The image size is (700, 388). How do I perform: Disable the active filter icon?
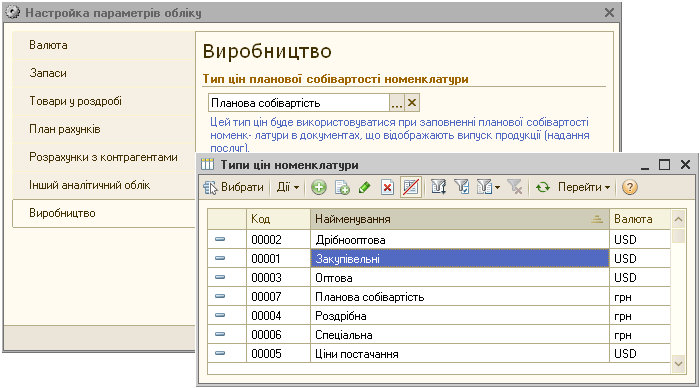(x=515, y=187)
